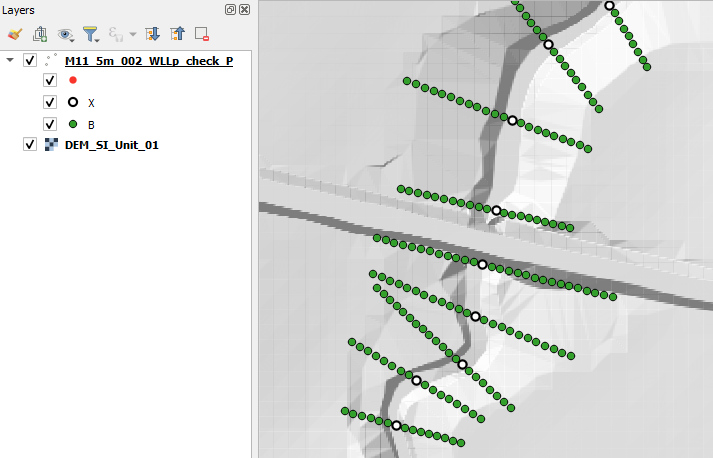
Task: Select the M11_5m_002_WLLp_check_P layer name
Action: [149, 61]
